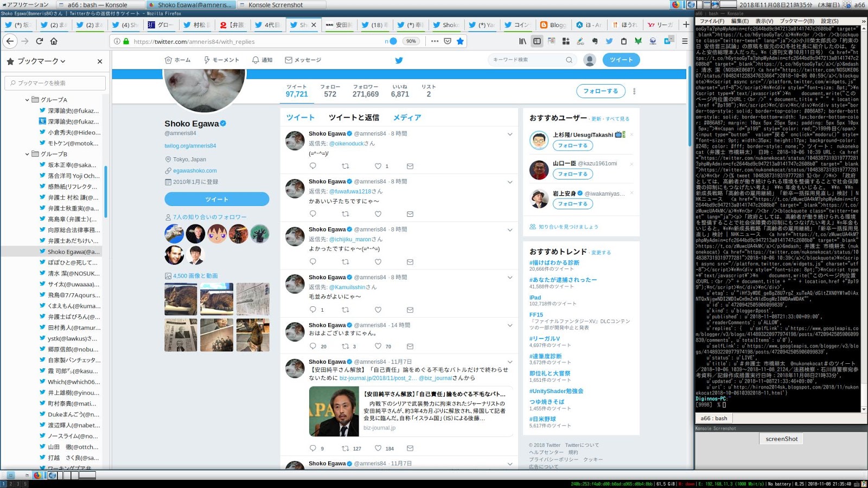Switch to the メディア timeline tab

[407, 118]
